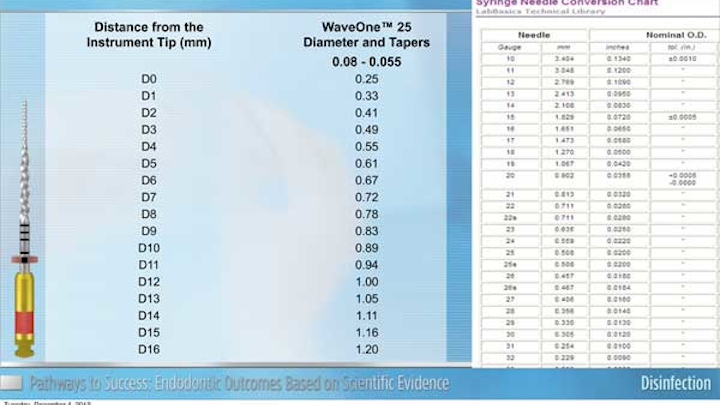Click gauge 22s in the needle chart
This screenshot has width=720, height=405.
coord(510,218)
